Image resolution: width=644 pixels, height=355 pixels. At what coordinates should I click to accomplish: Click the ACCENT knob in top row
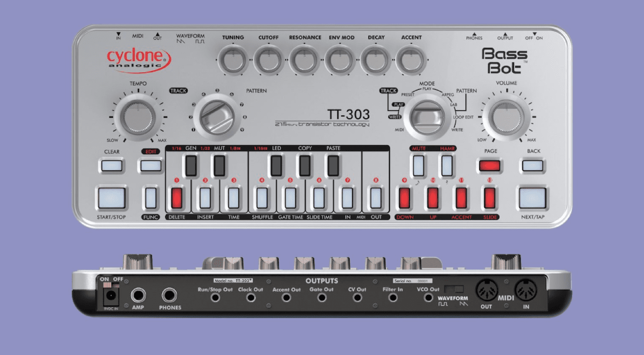coord(411,60)
